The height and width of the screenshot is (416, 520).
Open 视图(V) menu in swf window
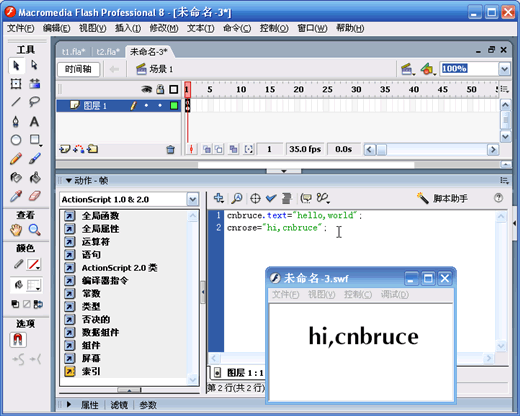click(x=321, y=295)
